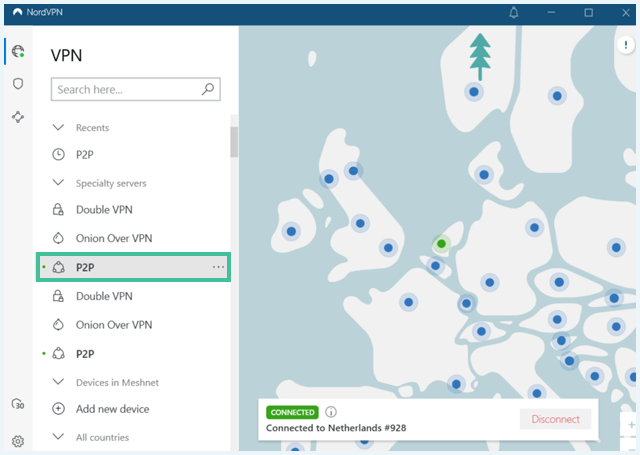Open the three-dot menu on highlighted P2P row
640x455 pixels.
tap(218, 267)
